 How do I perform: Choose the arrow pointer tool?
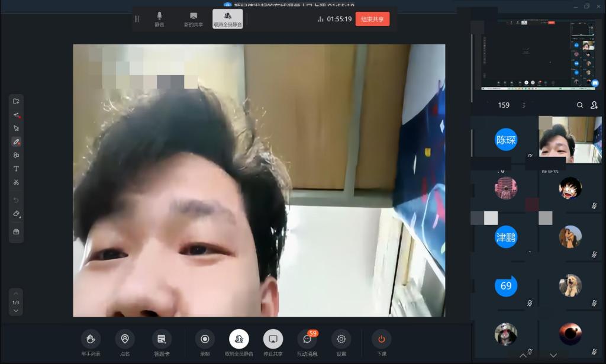pos(16,128)
